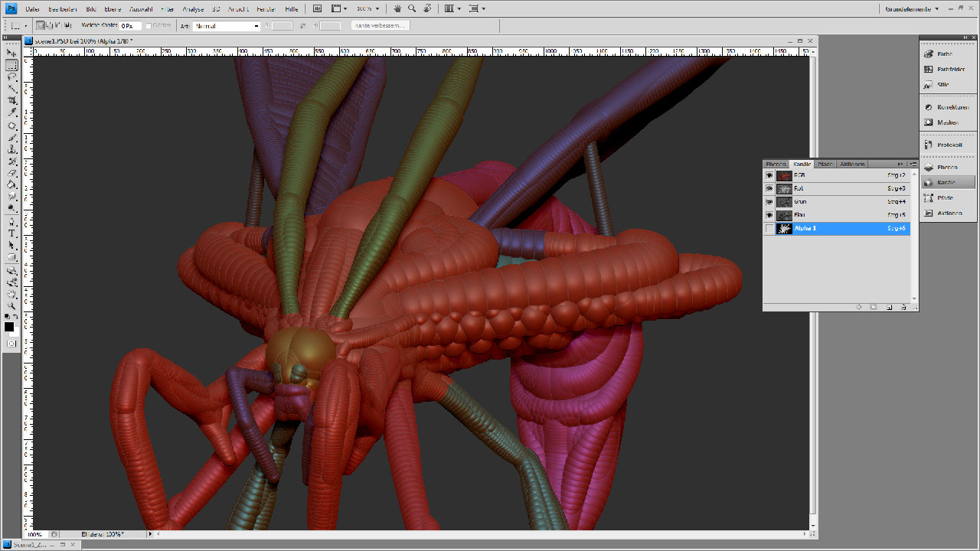Create new channel icon in Kanäle panel

click(889, 307)
